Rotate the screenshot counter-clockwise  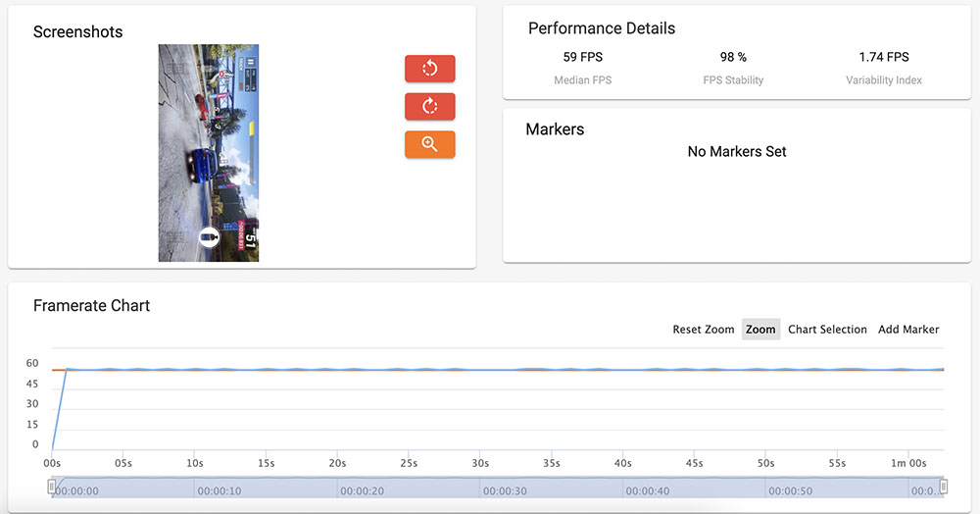click(x=429, y=69)
